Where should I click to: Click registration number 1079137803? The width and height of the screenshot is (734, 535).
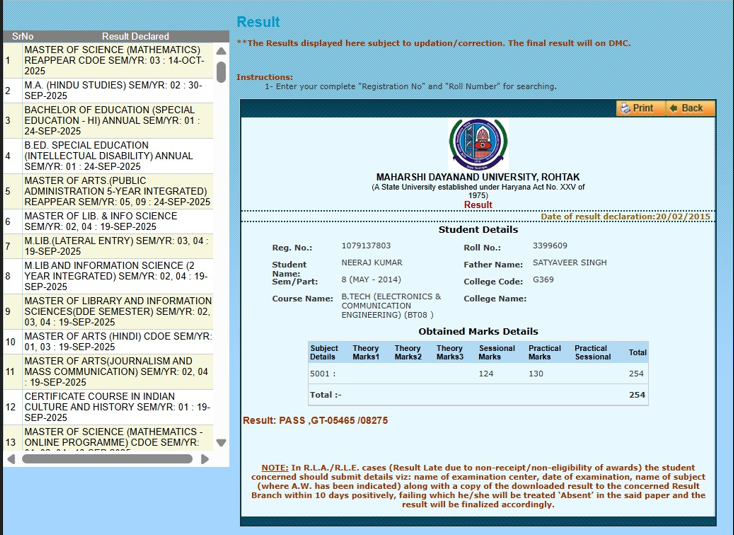pos(366,246)
